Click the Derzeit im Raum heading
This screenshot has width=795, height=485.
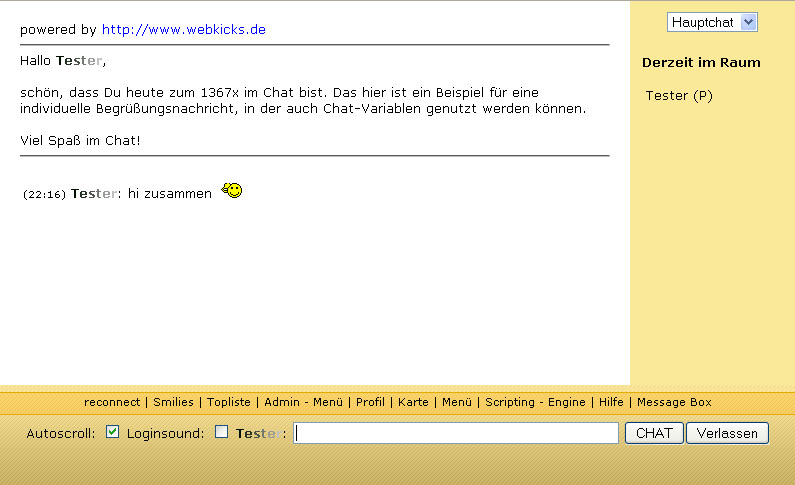coord(701,62)
